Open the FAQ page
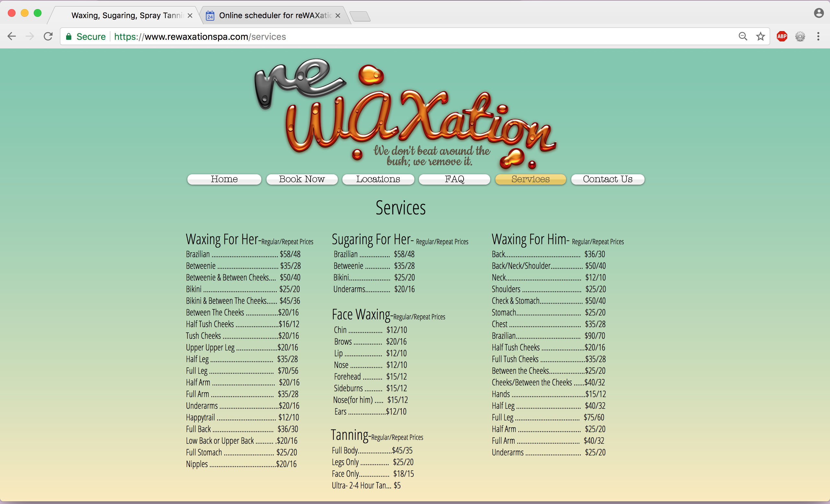 tap(455, 179)
